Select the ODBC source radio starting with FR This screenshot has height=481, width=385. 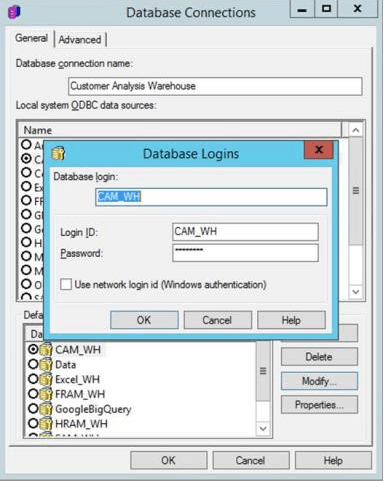26,200
